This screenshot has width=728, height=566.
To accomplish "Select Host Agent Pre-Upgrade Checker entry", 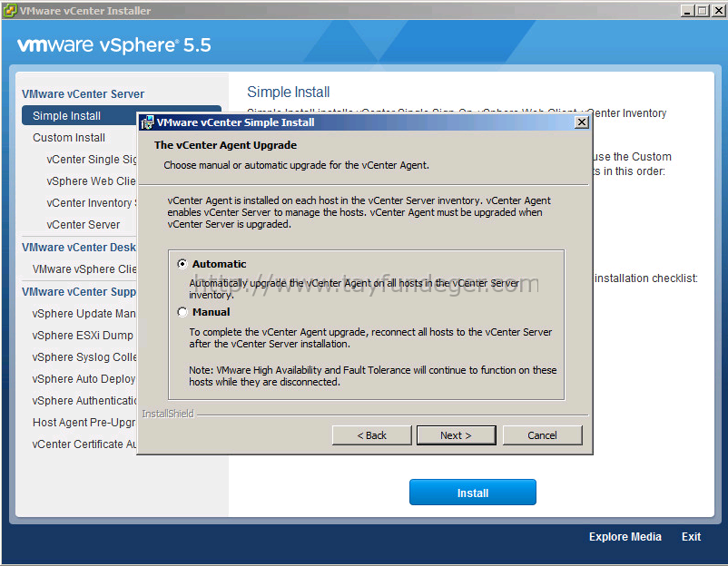I will (84, 422).
